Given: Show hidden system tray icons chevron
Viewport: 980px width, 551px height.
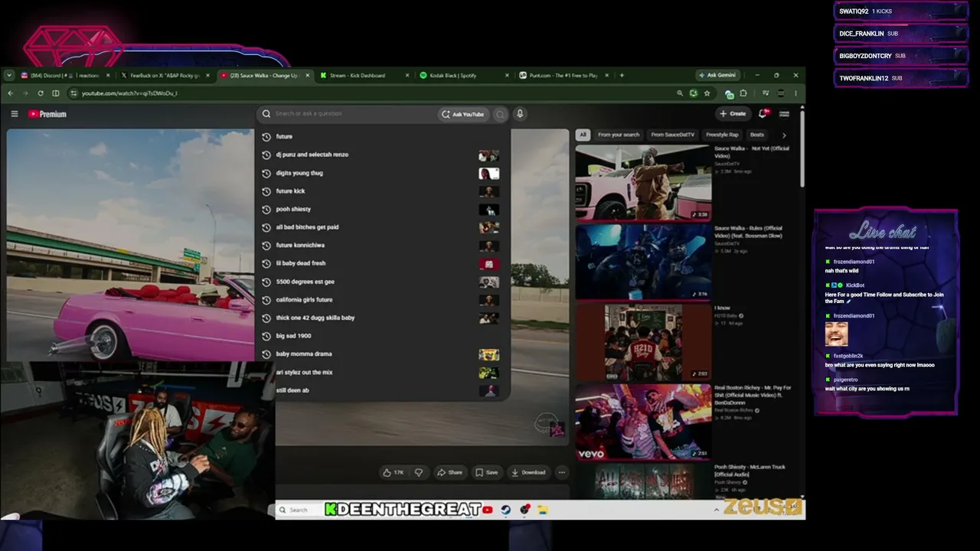Looking at the screenshot, I should pos(717,510).
